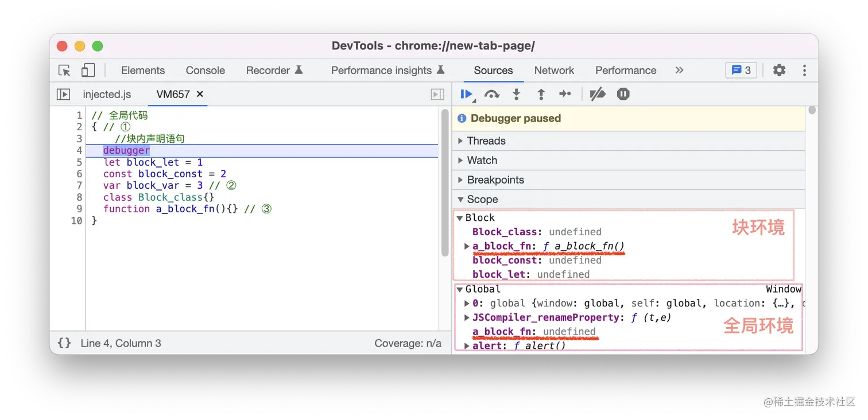The image size is (868, 420).
Task: Open the settings gear
Action: click(779, 70)
